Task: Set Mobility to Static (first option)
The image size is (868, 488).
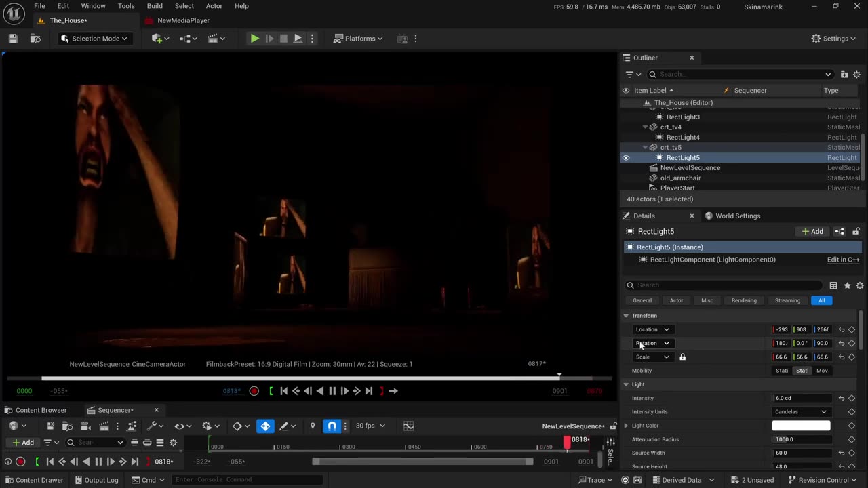Action: [782, 371]
